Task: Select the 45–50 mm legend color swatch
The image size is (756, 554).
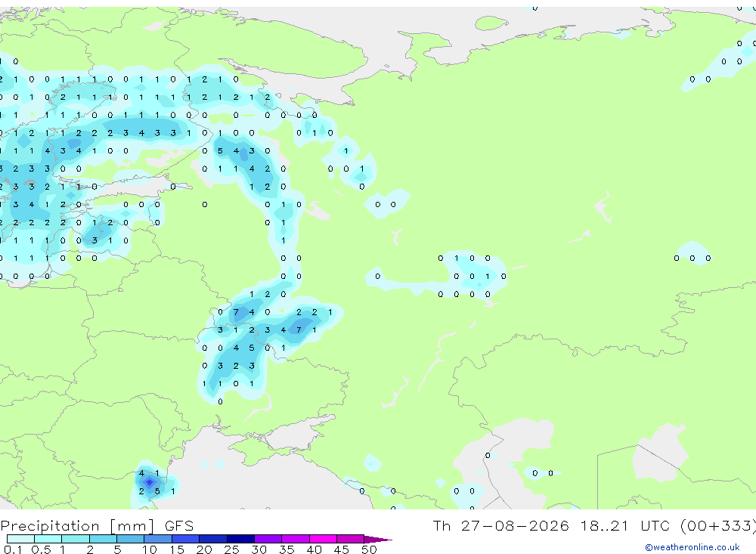Action: click(x=351, y=539)
